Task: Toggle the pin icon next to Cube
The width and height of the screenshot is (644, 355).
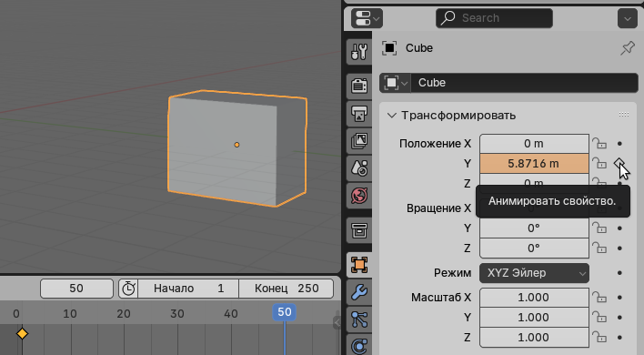Action: [x=627, y=48]
